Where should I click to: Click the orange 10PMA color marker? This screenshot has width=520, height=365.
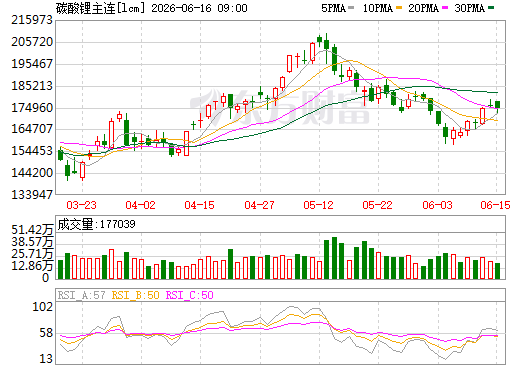pos(399,8)
